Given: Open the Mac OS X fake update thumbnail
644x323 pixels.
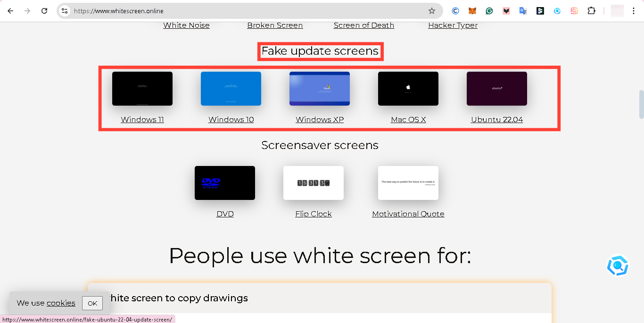Looking at the screenshot, I should (x=408, y=89).
